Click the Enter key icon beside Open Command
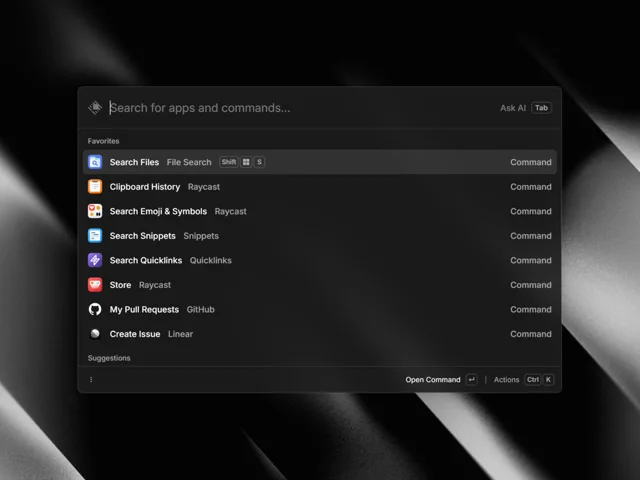 (471, 380)
